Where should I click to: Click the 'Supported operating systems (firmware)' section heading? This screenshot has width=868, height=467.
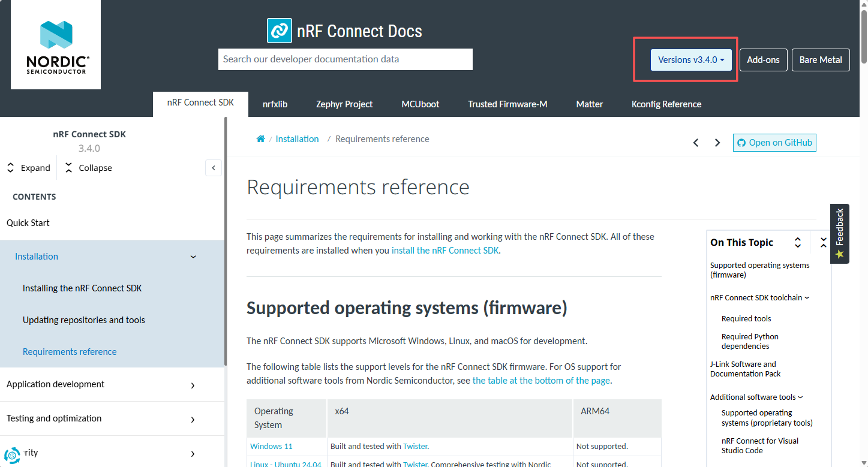(407, 308)
